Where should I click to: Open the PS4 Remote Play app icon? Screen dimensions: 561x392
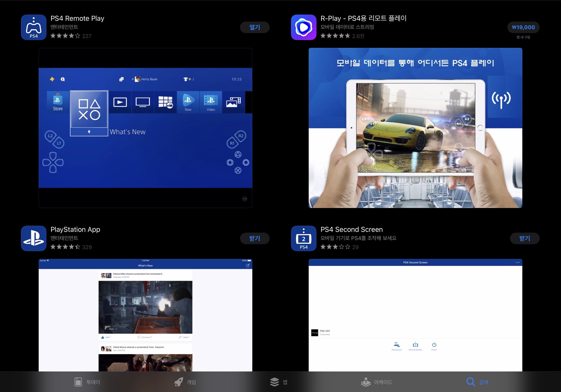[34, 27]
